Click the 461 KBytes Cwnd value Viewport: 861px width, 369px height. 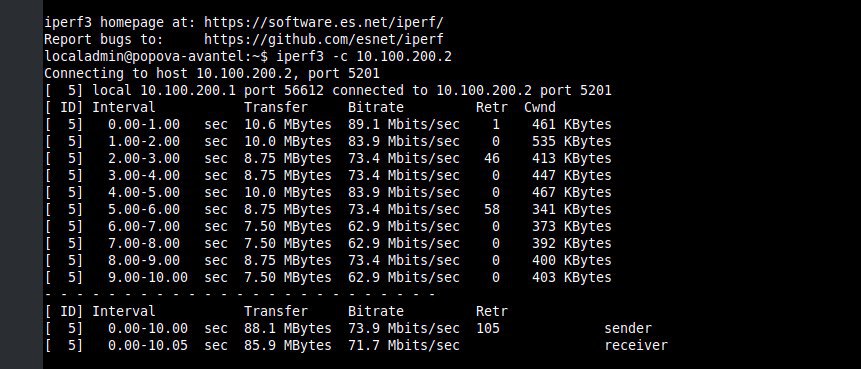pyautogui.click(x=572, y=125)
